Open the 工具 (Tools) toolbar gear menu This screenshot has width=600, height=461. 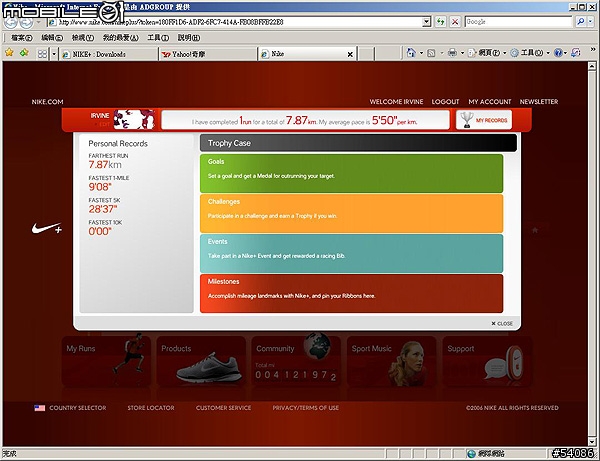(x=530, y=53)
